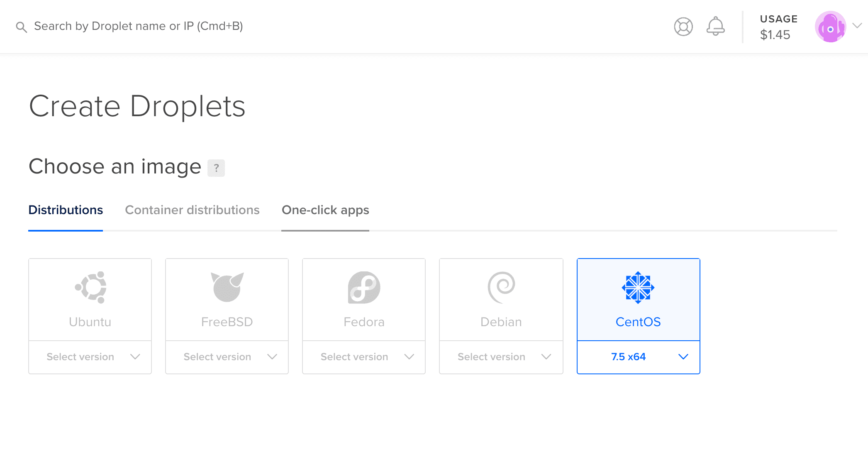
Task: Choose the FreeBSD logo
Action: [227, 287]
